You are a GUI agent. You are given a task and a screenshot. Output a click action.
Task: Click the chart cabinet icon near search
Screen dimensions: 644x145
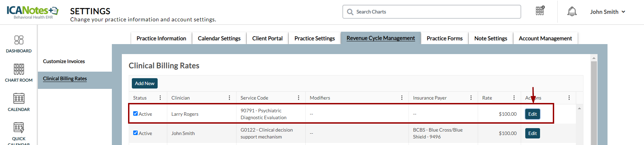click(540, 11)
